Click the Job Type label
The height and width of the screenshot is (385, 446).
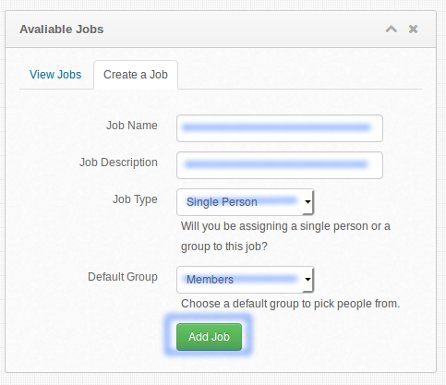point(135,199)
